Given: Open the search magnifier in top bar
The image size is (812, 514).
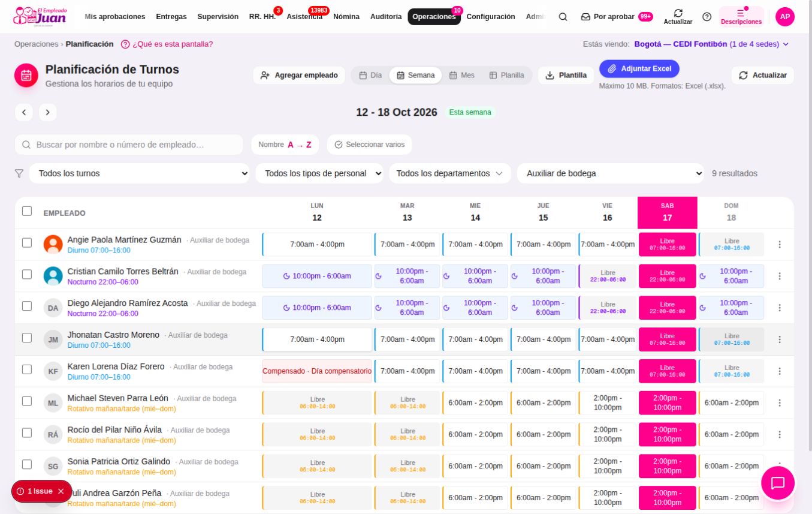Looking at the screenshot, I should 563,17.
